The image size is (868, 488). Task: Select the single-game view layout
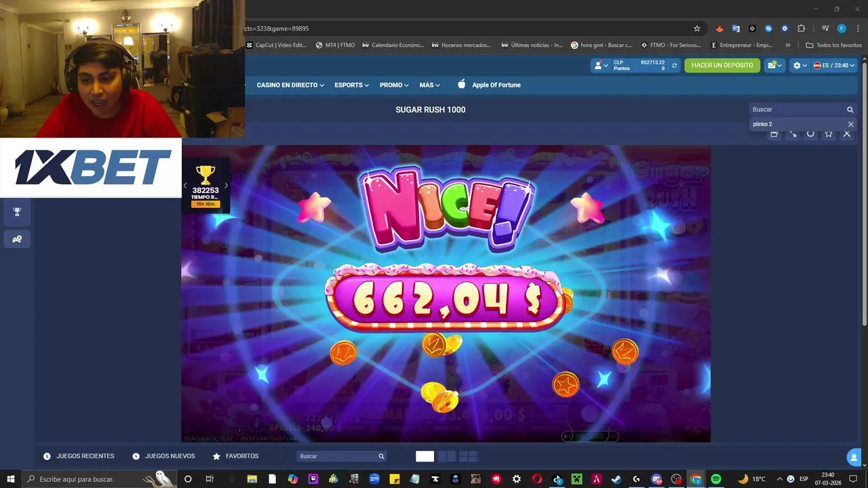point(425,456)
